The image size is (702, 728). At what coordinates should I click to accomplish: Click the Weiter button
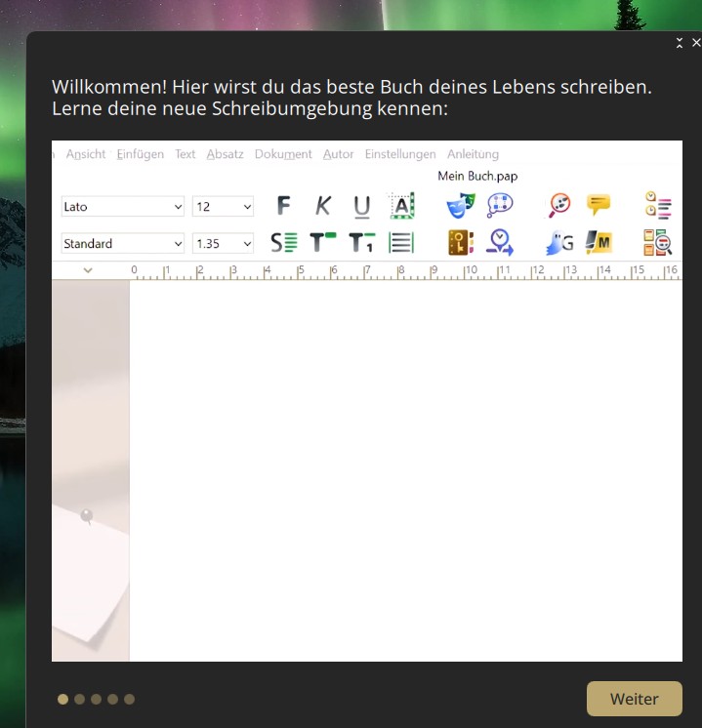[x=634, y=699]
